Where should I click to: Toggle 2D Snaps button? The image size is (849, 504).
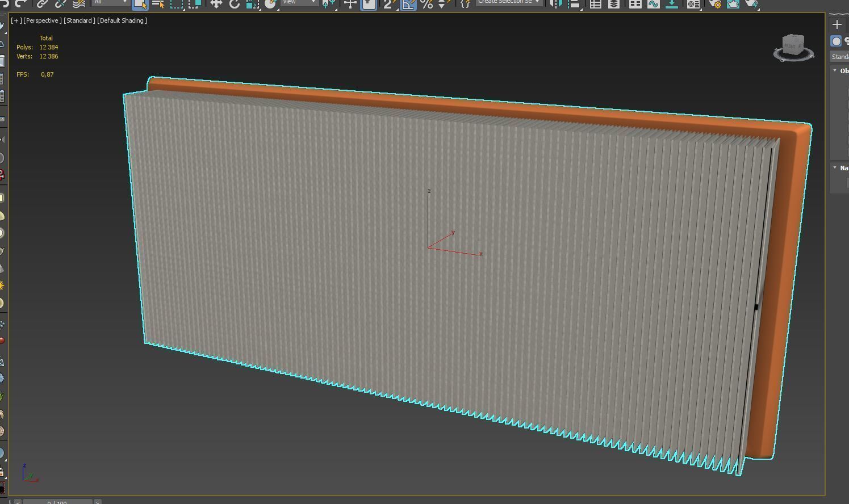pos(389,3)
